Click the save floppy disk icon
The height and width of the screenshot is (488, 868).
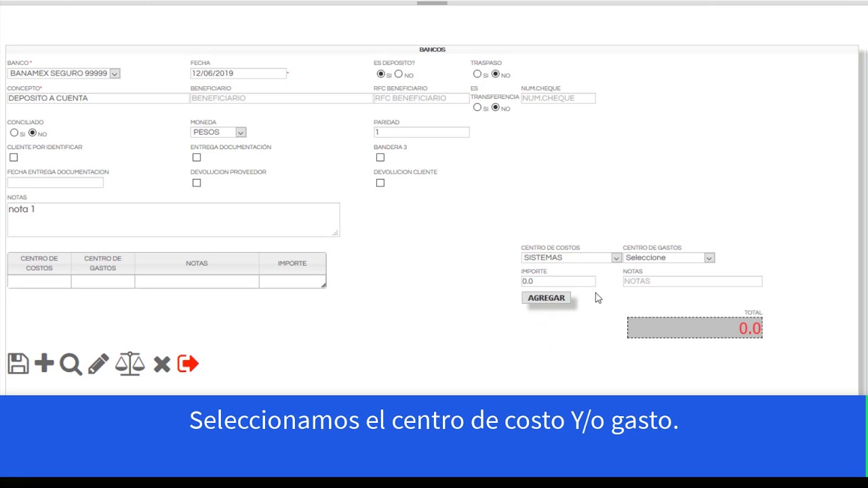(18, 364)
